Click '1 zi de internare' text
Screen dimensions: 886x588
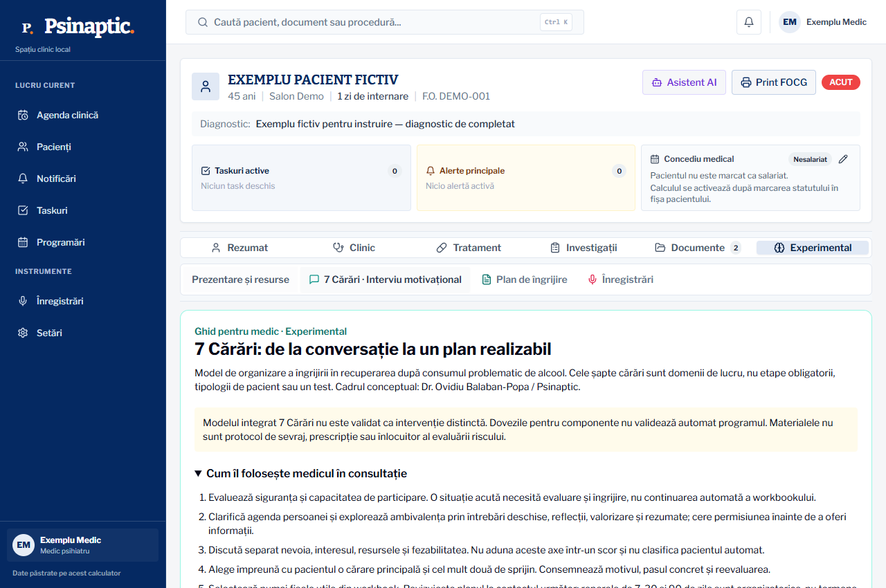373,96
